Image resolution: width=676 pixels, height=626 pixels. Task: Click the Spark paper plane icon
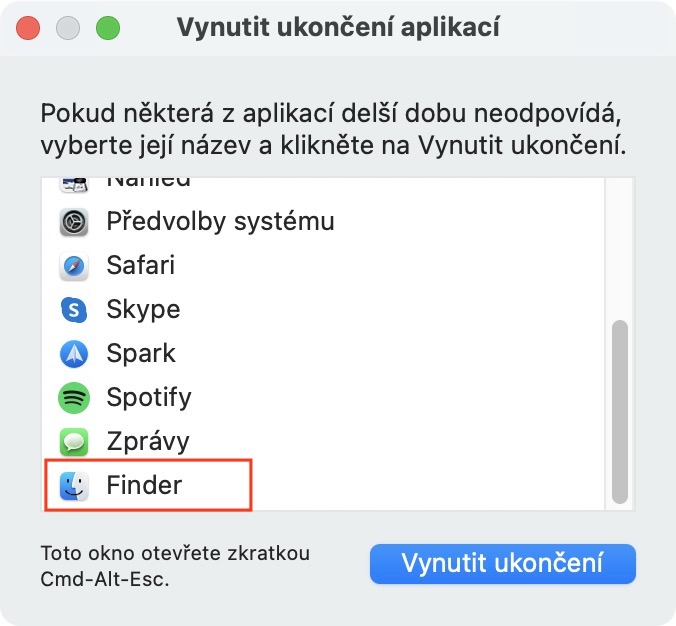coord(75,354)
